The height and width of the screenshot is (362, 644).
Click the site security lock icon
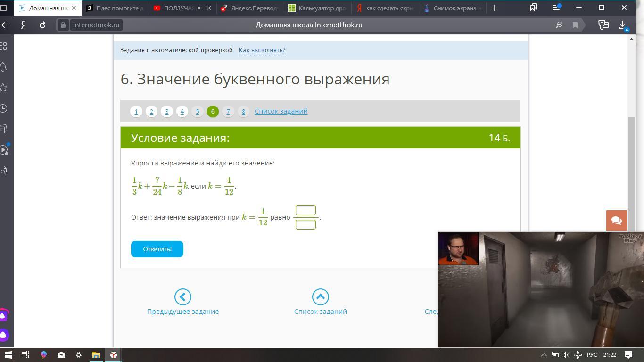pyautogui.click(x=63, y=25)
